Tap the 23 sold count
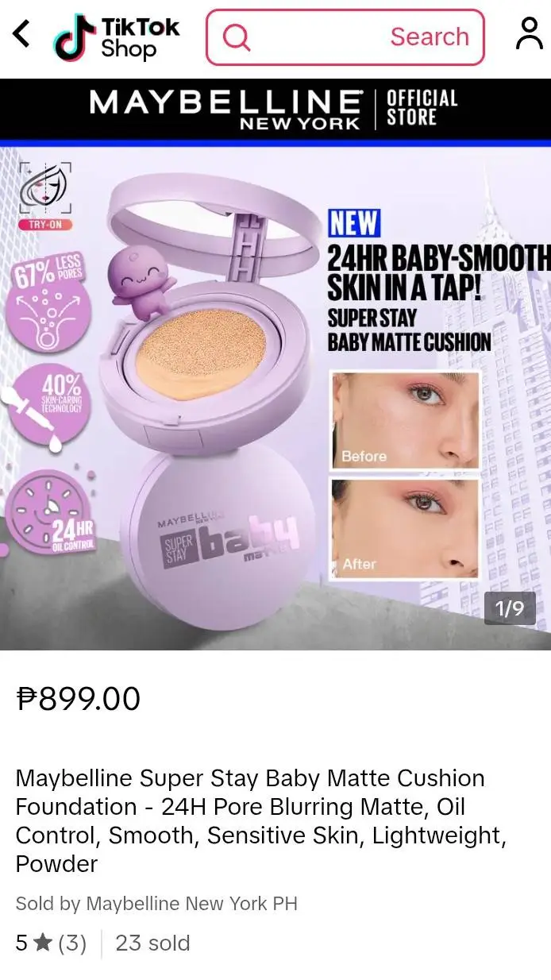Image resolution: width=551 pixels, height=980 pixels. click(152, 943)
